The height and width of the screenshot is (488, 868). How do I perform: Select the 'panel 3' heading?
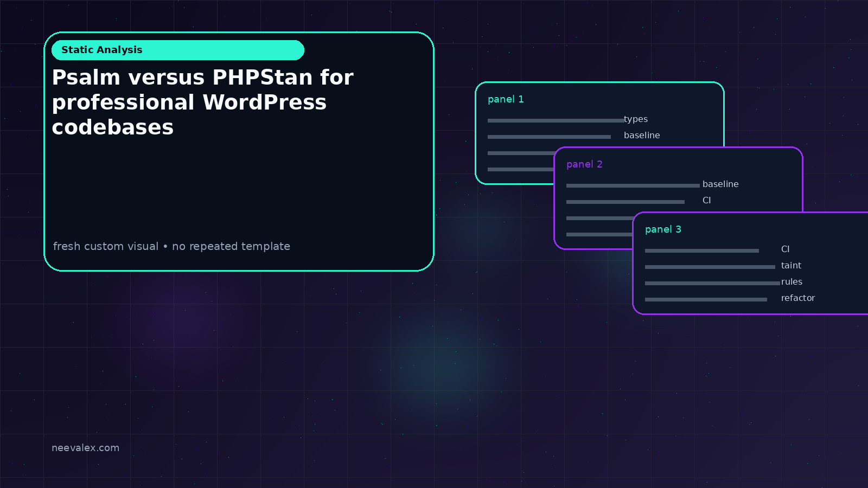(x=663, y=229)
